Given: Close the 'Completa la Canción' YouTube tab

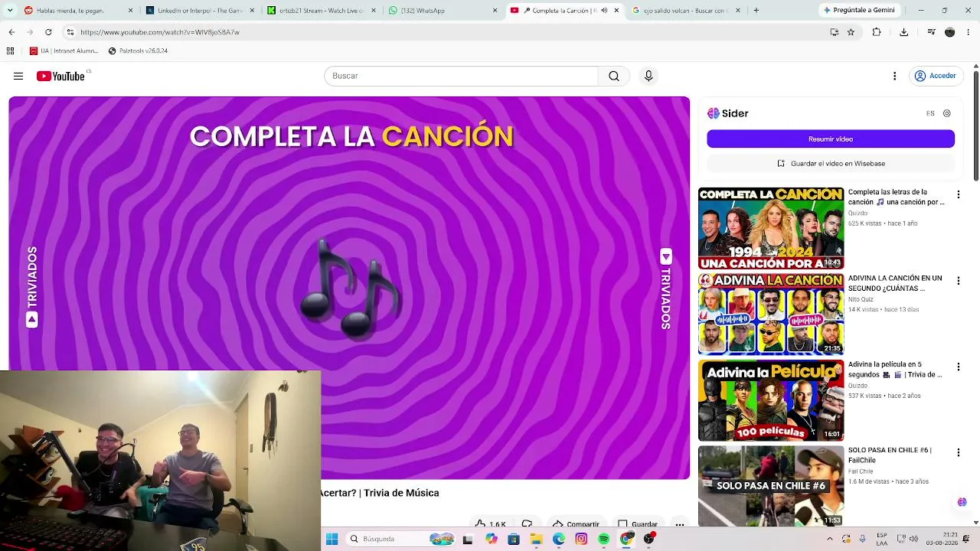Looking at the screenshot, I should coord(617,11).
